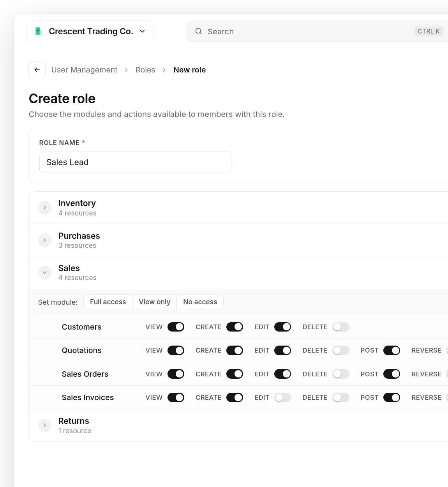
Task: Toggle Customers EDIT permission
Action: click(x=282, y=327)
